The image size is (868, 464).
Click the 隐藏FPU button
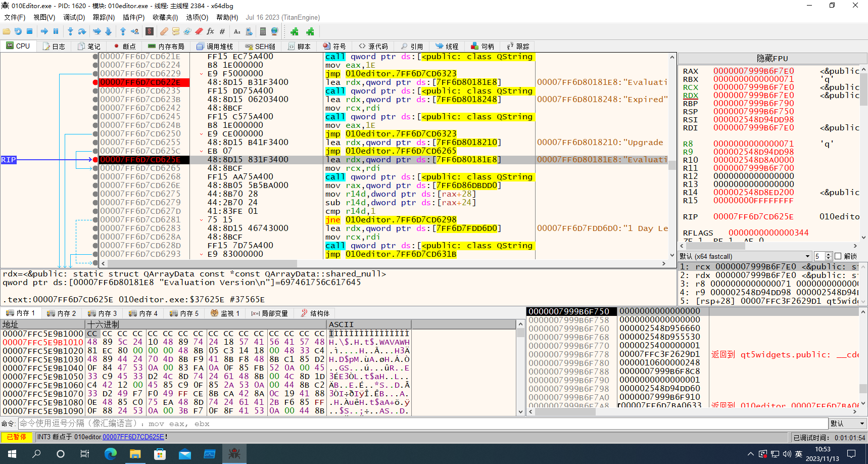pyautogui.click(x=772, y=58)
